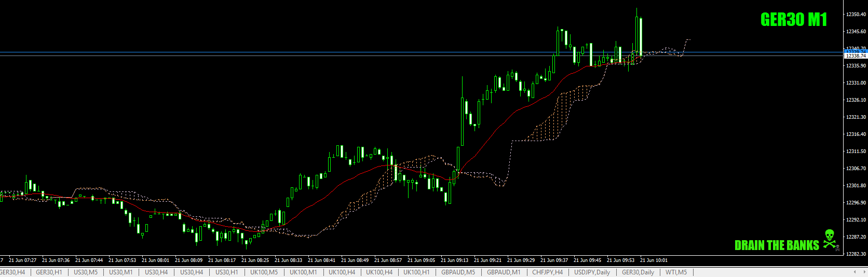The height and width of the screenshot is (277, 868).
Task: Click the current price label 12338.74
Action: (856, 56)
